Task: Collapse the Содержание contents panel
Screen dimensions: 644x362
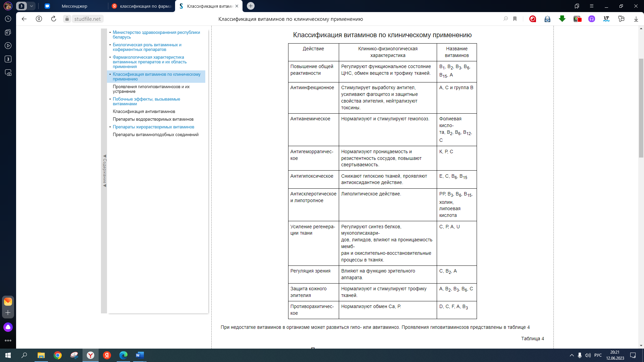Action: pos(104,171)
